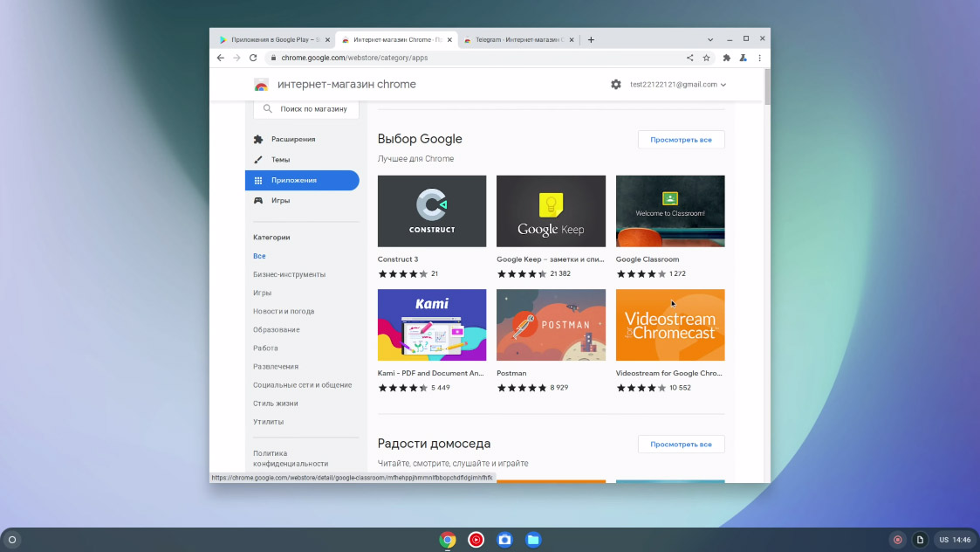The image size is (980, 552).
Task: Filter by Игры category in Категории list
Action: 262,293
